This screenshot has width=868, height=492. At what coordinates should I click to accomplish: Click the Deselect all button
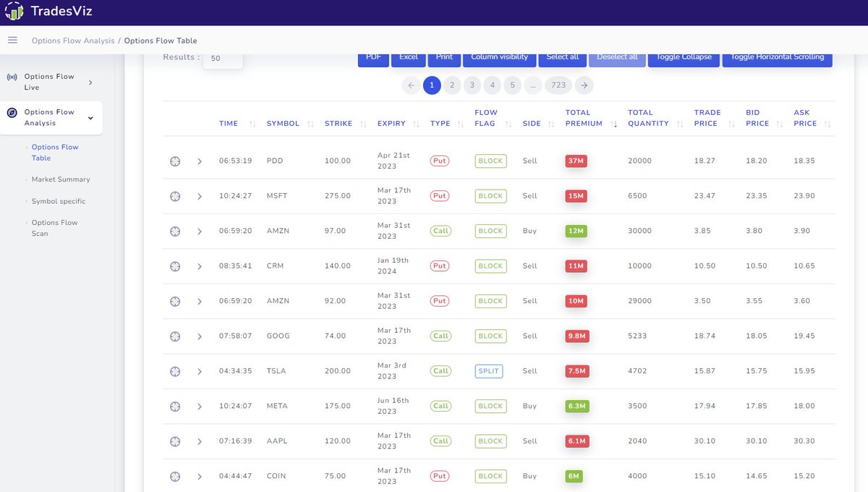[x=617, y=56]
